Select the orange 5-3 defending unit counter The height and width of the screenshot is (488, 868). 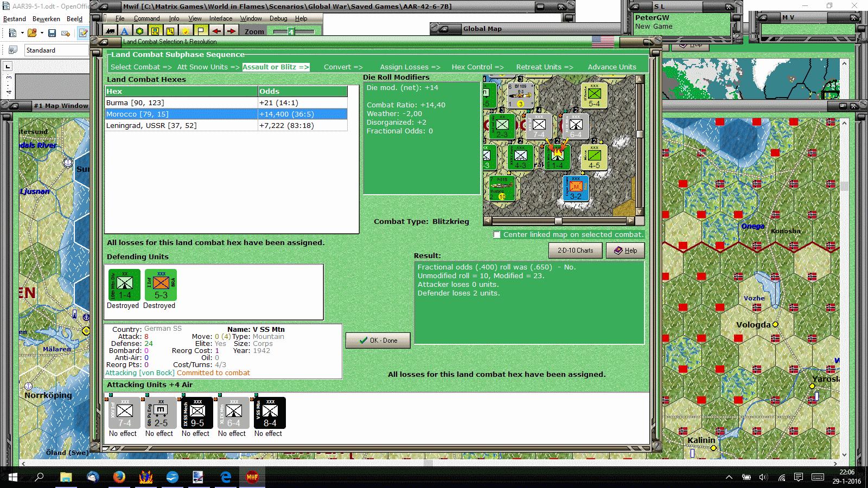click(161, 285)
